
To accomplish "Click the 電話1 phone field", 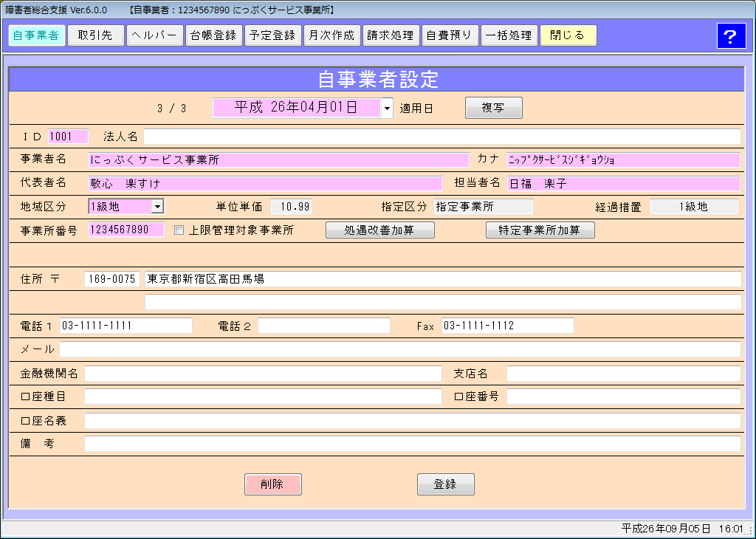I will click(126, 326).
